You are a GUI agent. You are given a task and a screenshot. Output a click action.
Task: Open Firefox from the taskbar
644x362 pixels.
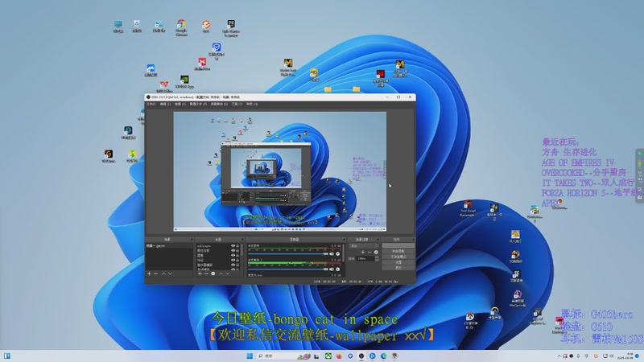tap(339, 356)
